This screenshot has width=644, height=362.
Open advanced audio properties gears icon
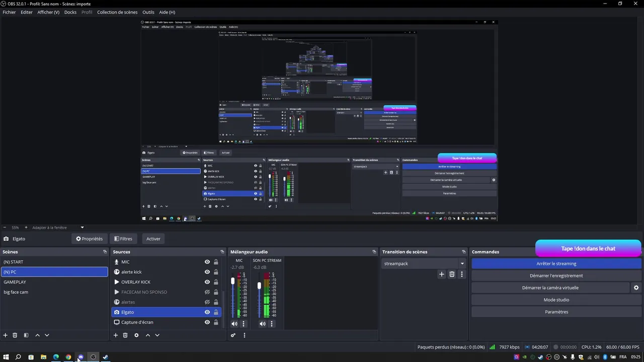click(233, 335)
